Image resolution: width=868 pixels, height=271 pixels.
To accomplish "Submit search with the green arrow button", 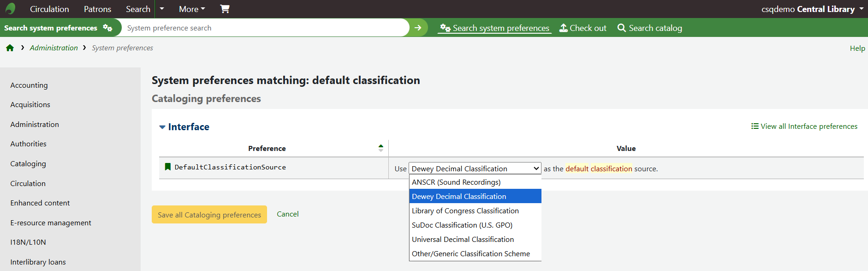I will pos(418,28).
